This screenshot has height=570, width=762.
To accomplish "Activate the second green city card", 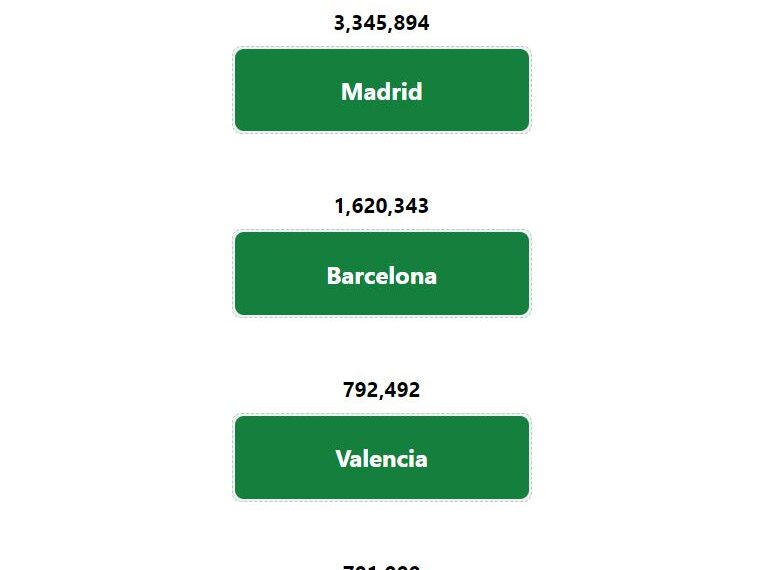I will 381,274.
